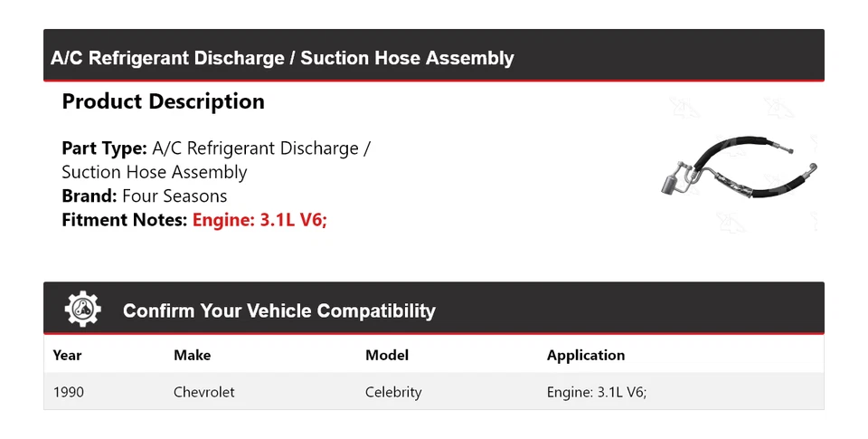The height and width of the screenshot is (439, 868).
Task: Click the 1990 year cell
Action: (x=68, y=392)
